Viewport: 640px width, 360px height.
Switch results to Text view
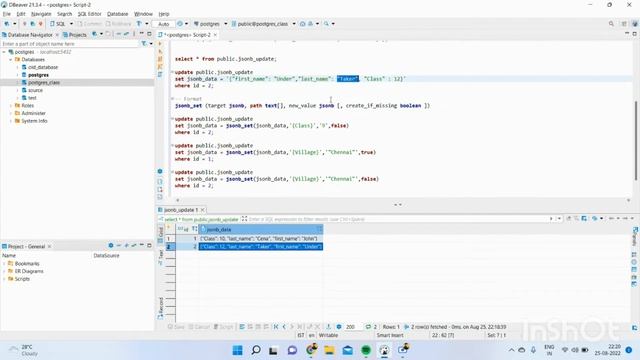(x=160, y=257)
